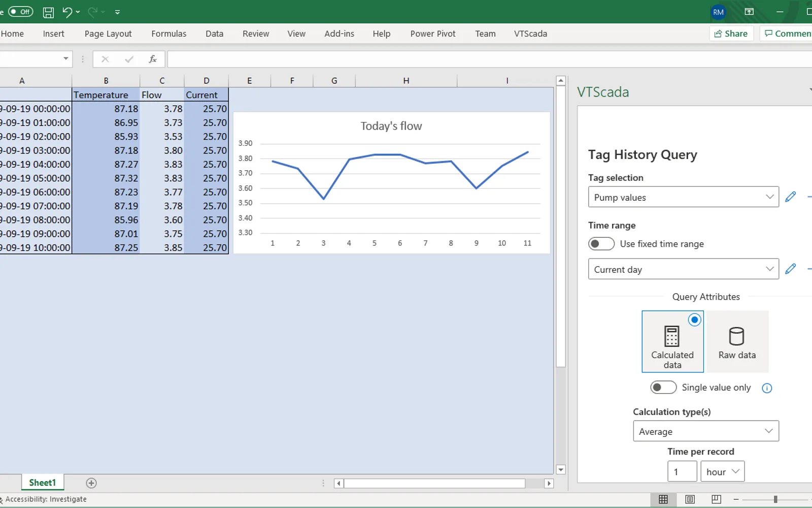Add a new sheet with the plus icon

tap(91, 483)
